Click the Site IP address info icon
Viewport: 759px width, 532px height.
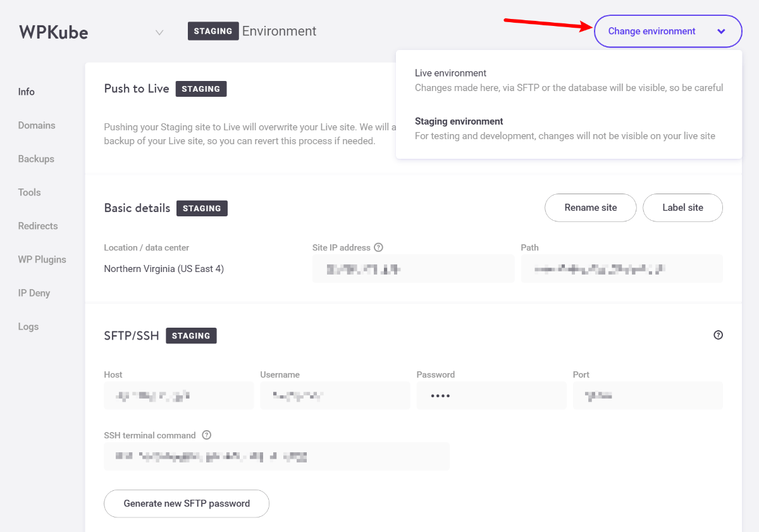379,247
